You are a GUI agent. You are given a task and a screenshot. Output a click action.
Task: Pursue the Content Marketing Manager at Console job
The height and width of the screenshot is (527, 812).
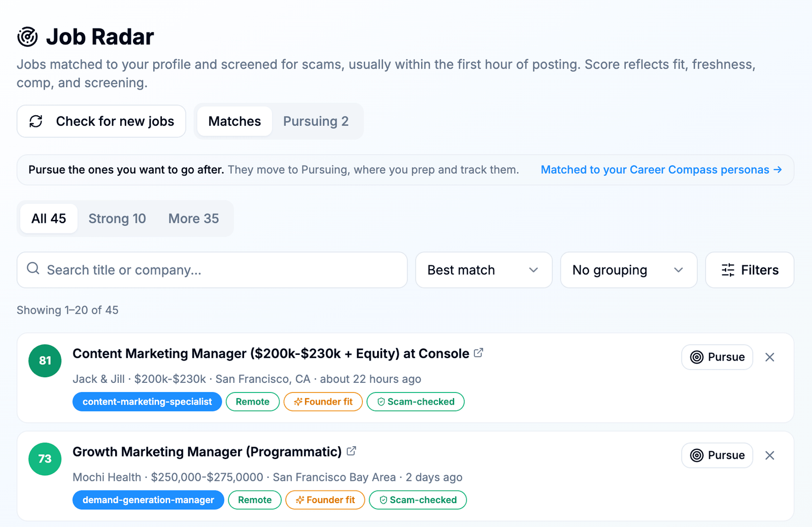(717, 357)
